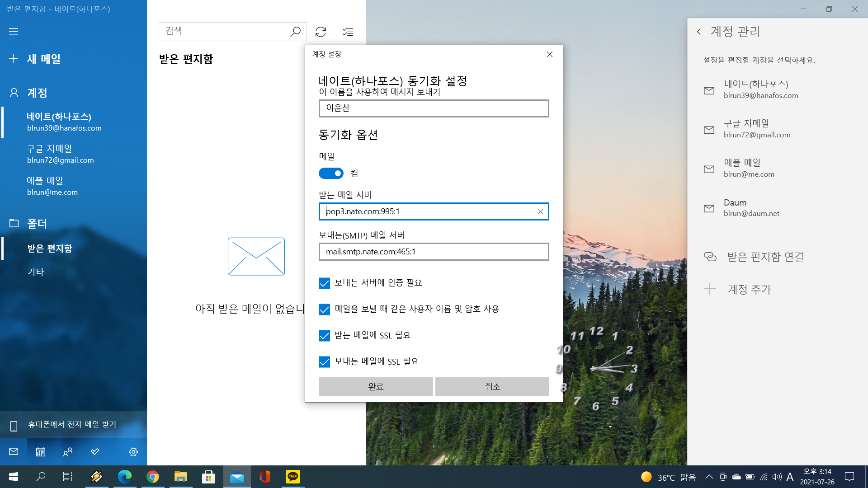Viewport: 868px width, 488px height.
Task: Edit Daum account in 계정 관리 panel
Action: [x=778, y=208]
